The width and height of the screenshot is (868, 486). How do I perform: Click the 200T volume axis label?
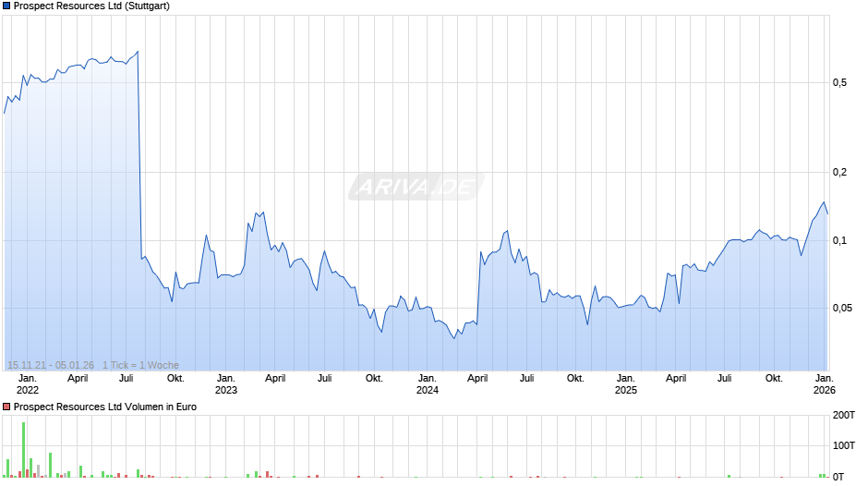coord(844,415)
